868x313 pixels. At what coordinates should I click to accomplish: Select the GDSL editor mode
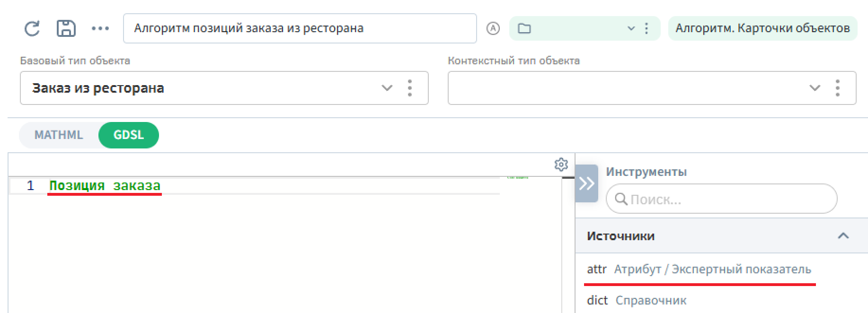[129, 135]
